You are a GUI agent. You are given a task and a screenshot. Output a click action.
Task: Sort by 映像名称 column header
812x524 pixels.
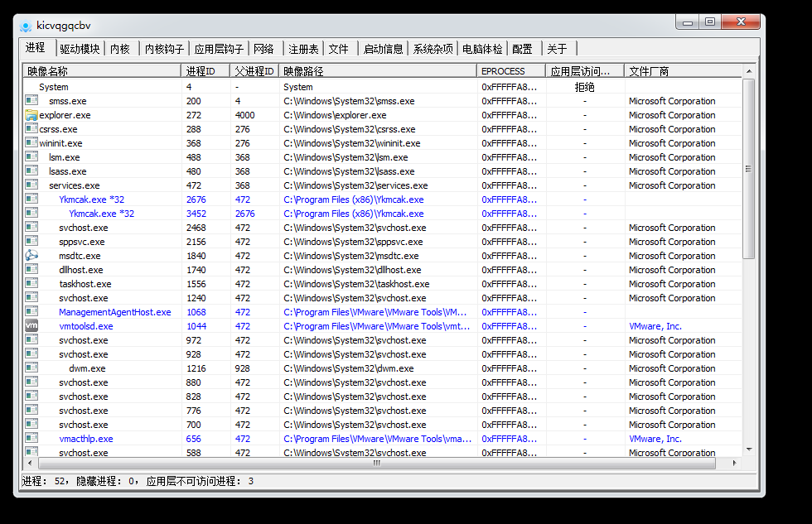pyautogui.click(x=101, y=72)
